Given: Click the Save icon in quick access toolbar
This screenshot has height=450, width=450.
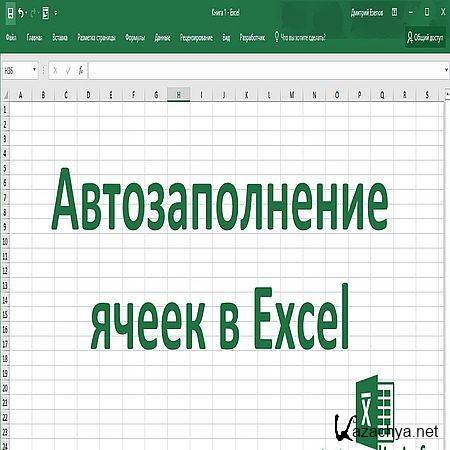Looking at the screenshot, I should [11, 13].
